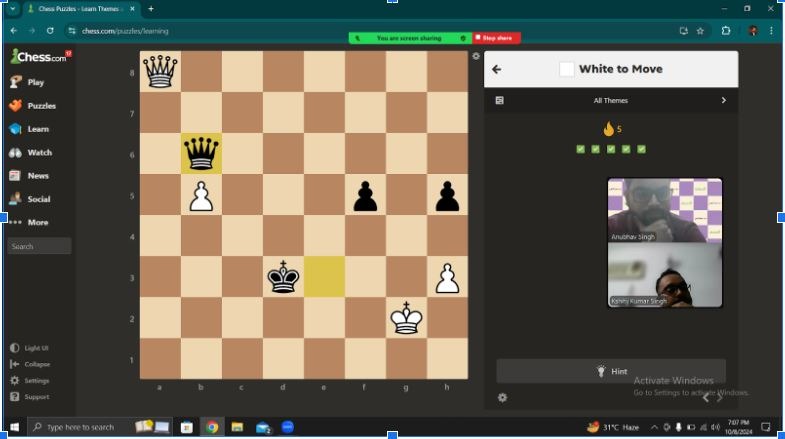The image size is (785, 439).
Task: Click the Learn graduation cap icon
Action: 15,129
